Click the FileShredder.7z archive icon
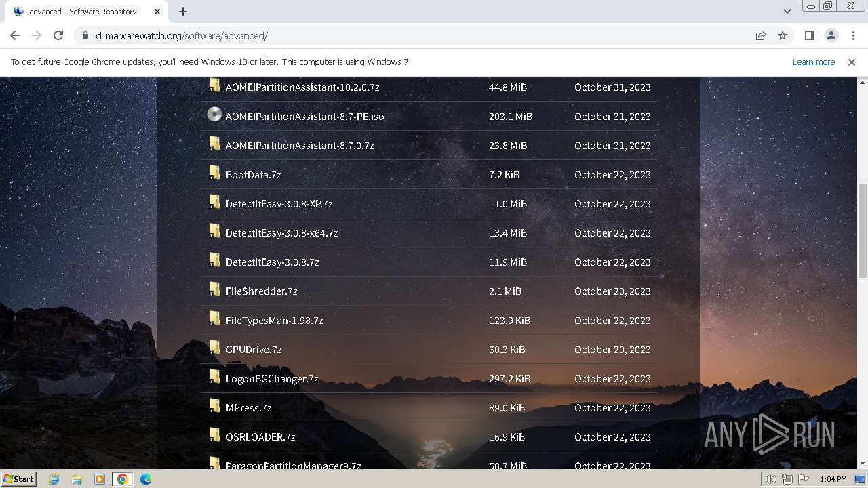 pos(214,289)
